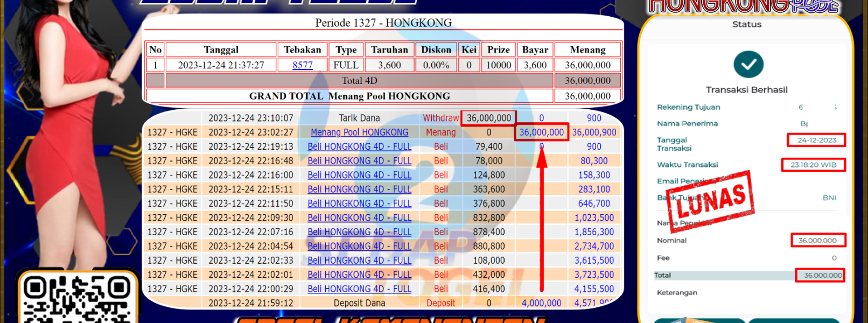Click the Keterangan label
The image size is (868, 323).
677,293
